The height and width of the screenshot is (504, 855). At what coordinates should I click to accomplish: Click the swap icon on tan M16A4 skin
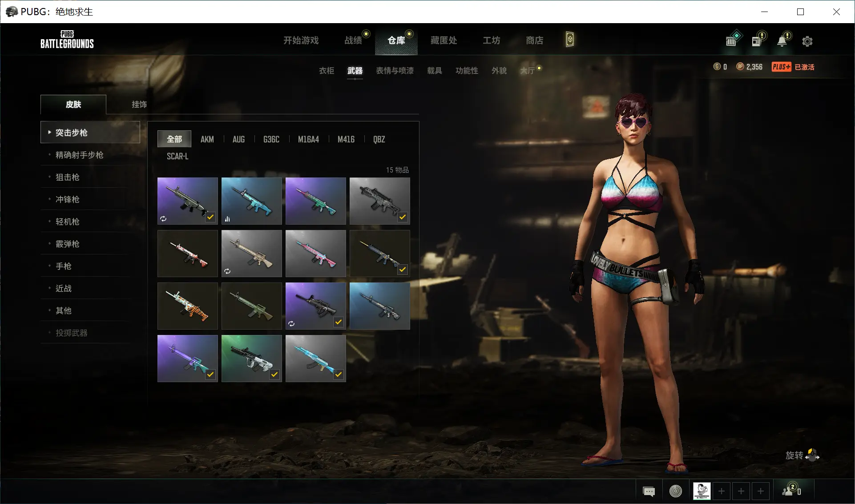(227, 271)
